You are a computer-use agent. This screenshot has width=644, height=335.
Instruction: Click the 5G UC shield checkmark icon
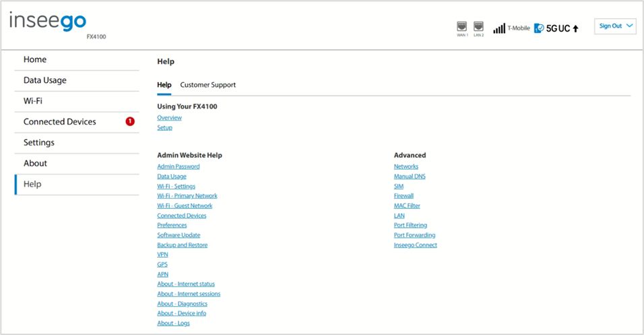point(539,28)
